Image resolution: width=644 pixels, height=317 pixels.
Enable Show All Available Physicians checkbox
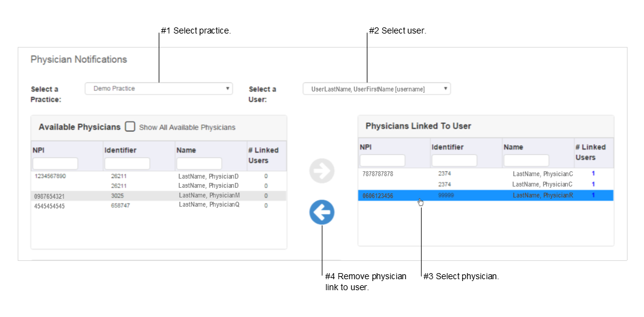[130, 126]
